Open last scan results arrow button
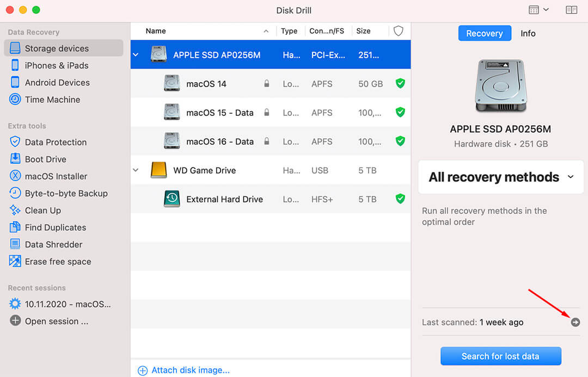This screenshot has height=377, width=588. click(575, 322)
